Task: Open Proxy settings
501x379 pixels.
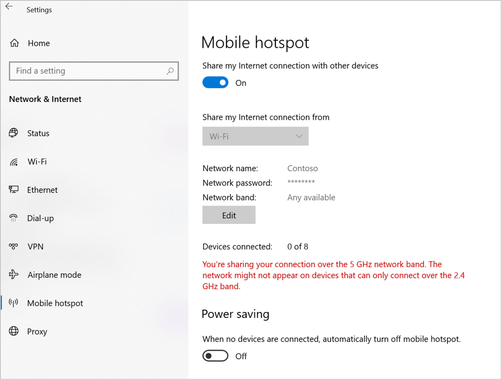Action: tap(37, 332)
